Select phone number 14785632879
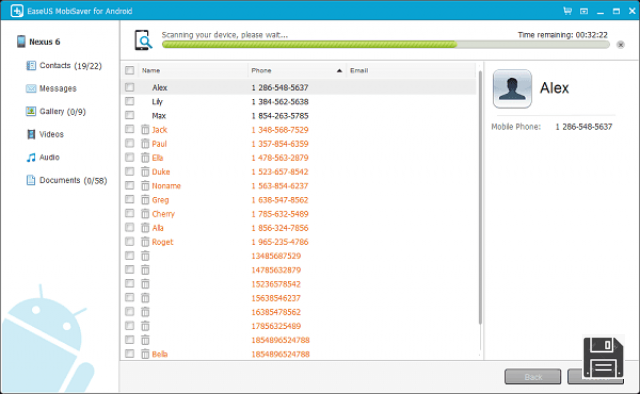Viewport: 640px width, 394px height. (x=276, y=270)
